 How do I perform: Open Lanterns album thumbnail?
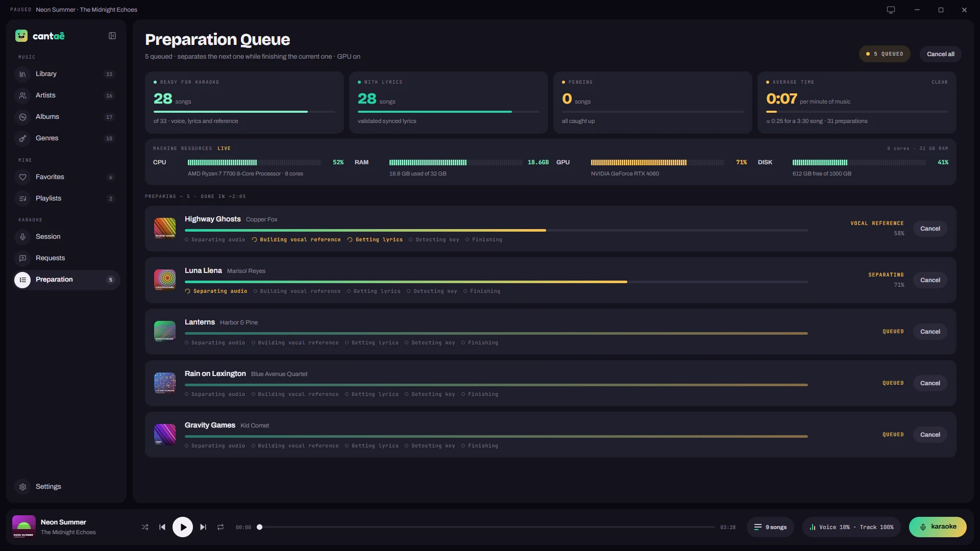tap(165, 332)
